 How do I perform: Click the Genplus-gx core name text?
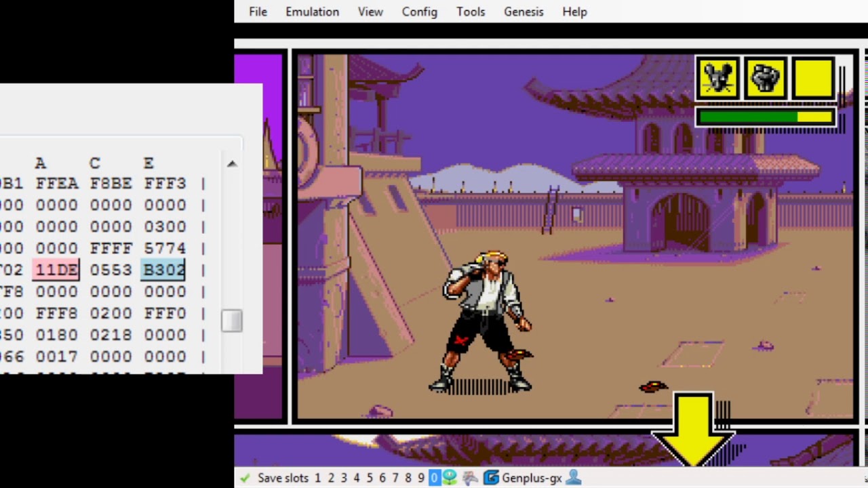pos(532,478)
